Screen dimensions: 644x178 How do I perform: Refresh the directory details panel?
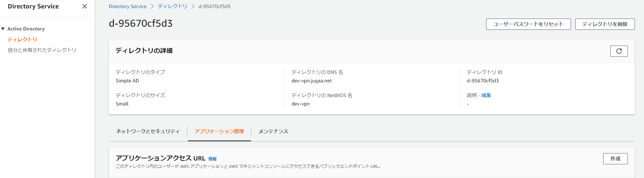click(x=619, y=51)
